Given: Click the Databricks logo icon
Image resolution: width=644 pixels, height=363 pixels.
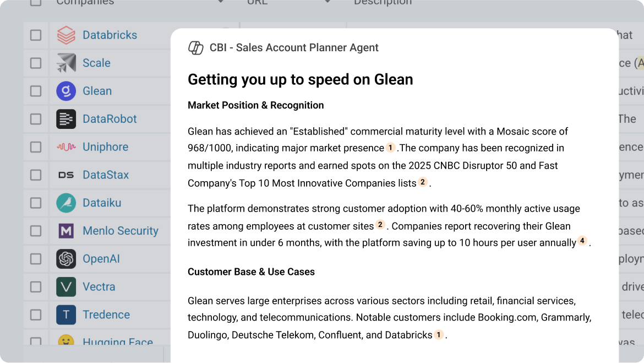Looking at the screenshot, I should click(67, 35).
